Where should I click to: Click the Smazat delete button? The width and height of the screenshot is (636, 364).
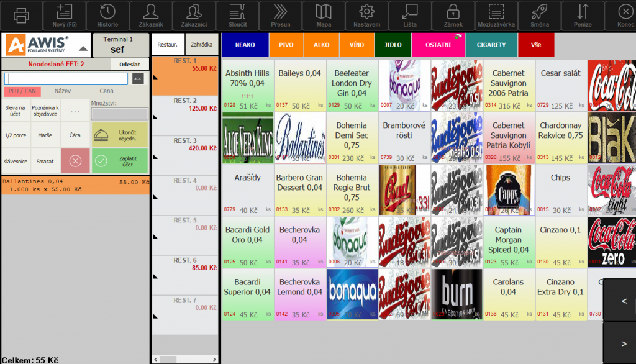click(x=45, y=161)
